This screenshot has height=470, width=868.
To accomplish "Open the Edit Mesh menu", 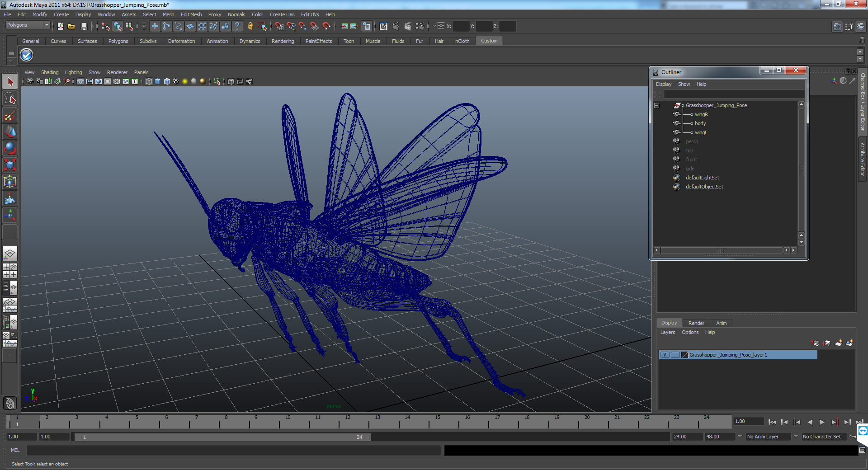I will click(x=191, y=14).
